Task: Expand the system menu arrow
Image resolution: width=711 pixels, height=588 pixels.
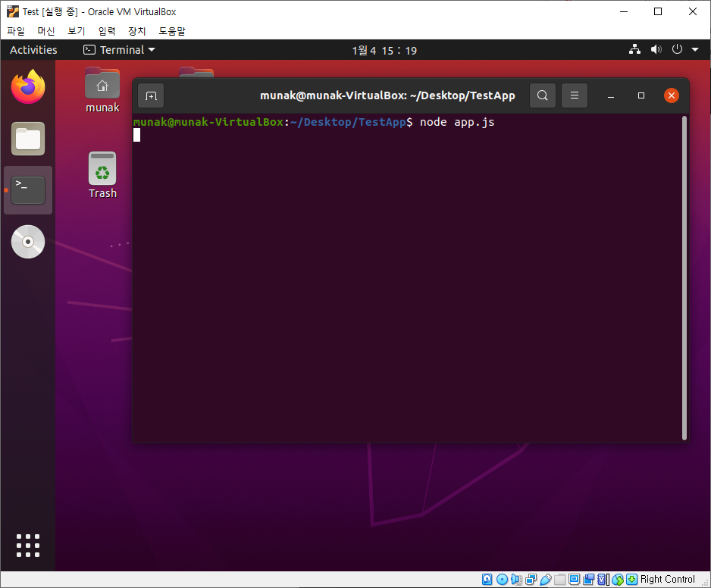Action: pyautogui.click(x=694, y=49)
